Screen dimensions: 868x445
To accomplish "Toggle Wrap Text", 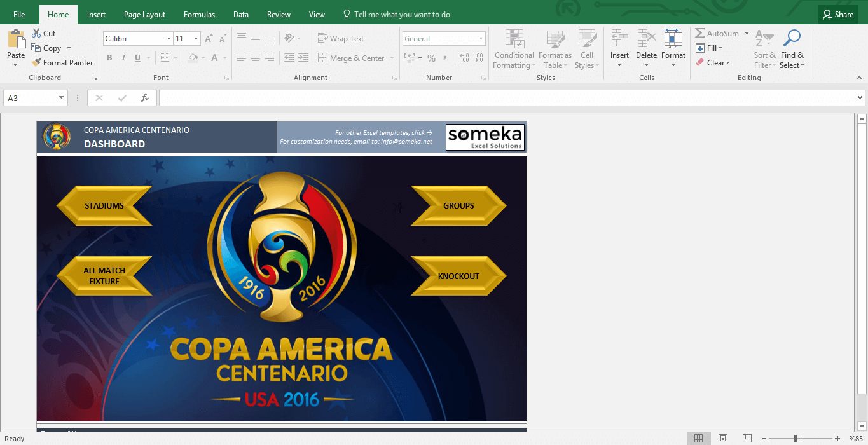I will point(341,39).
